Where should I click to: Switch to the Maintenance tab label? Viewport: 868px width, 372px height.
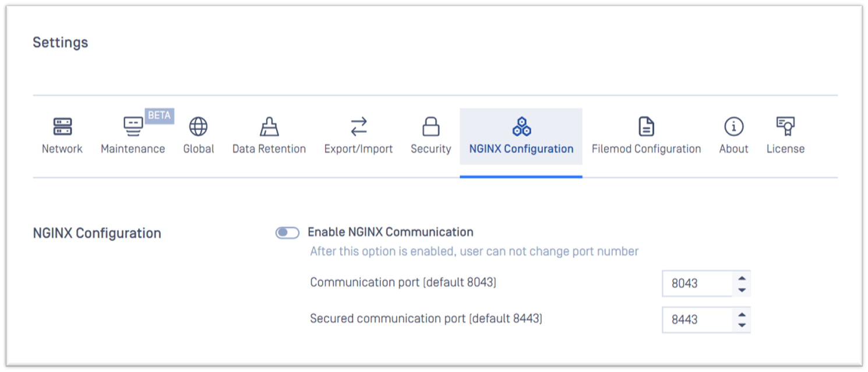point(133,149)
